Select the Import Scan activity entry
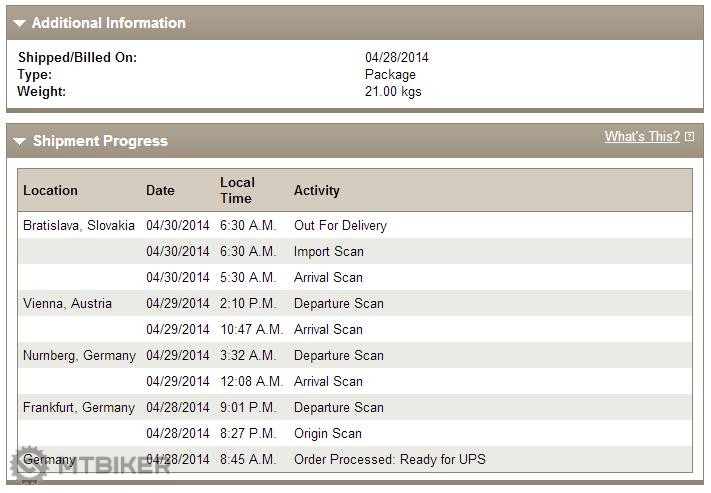711x493 pixels. (329, 251)
